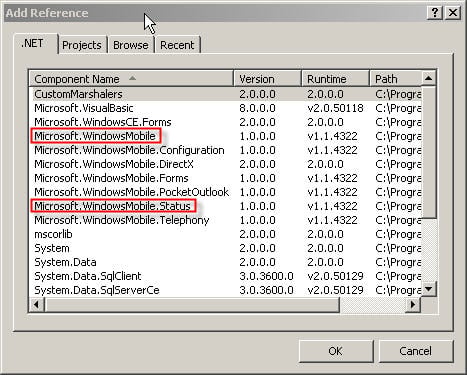Sort by Component Name column header
This screenshot has width=467, height=375.
131,79
